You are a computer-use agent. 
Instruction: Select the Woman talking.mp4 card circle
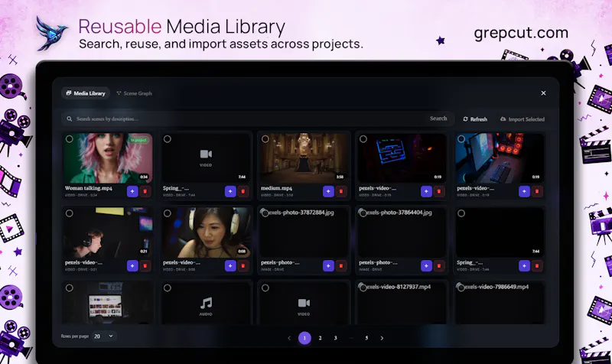tap(70, 139)
